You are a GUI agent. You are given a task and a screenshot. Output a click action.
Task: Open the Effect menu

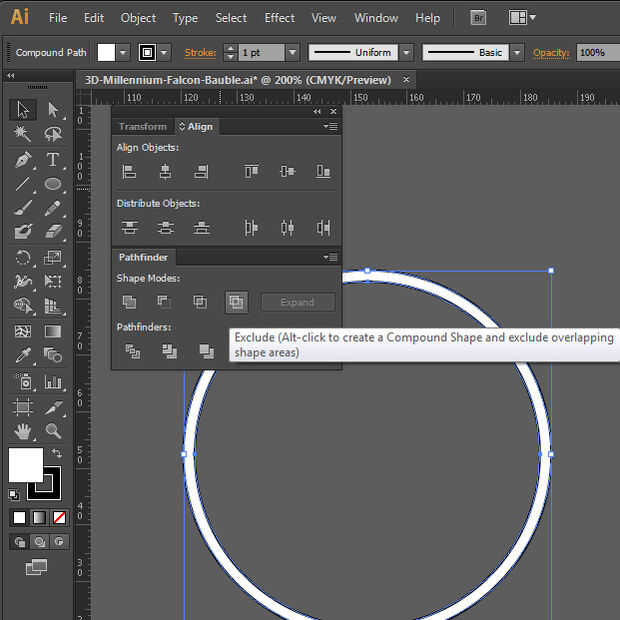pyautogui.click(x=279, y=18)
